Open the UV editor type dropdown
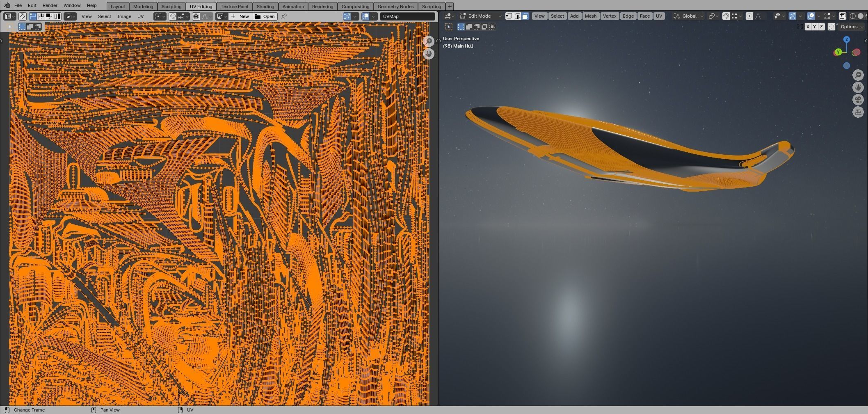Image resolution: width=868 pixels, height=414 pixels. (x=10, y=16)
